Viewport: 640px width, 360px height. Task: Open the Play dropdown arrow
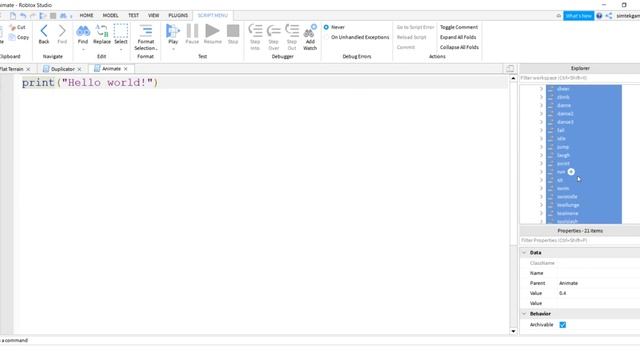[173, 49]
